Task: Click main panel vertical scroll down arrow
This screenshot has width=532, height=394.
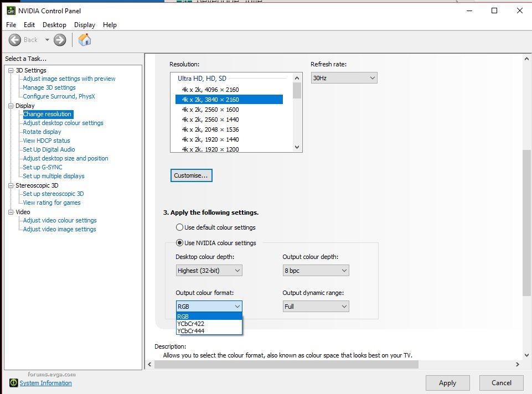Action: click(x=526, y=355)
